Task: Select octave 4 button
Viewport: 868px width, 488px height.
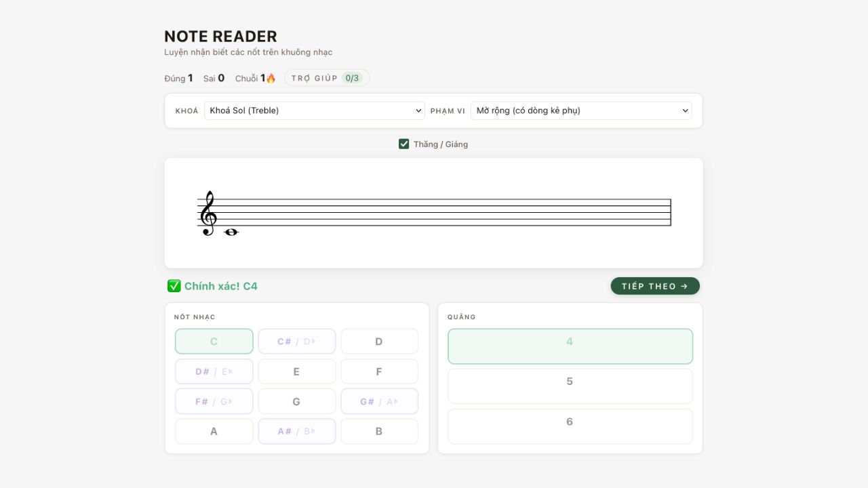Action: coord(570,346)
